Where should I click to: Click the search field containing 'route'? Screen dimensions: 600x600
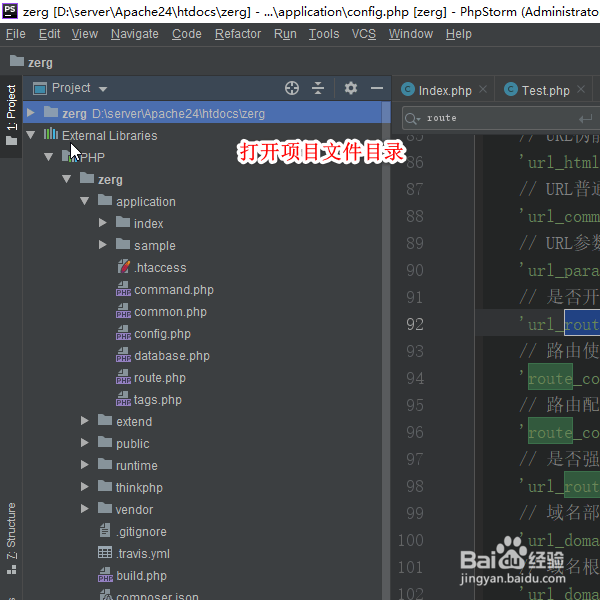[501, 118]
